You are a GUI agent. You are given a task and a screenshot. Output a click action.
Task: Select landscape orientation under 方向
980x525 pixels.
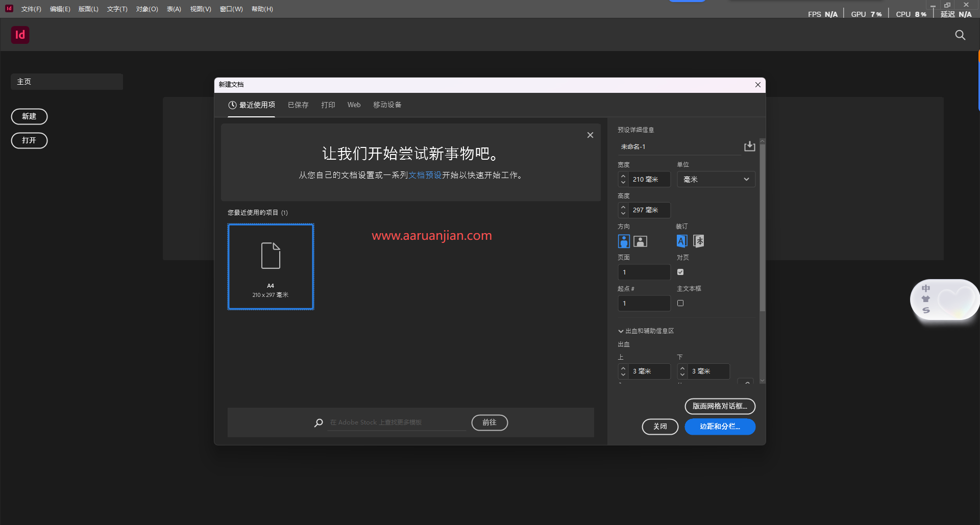coord(640,241)
